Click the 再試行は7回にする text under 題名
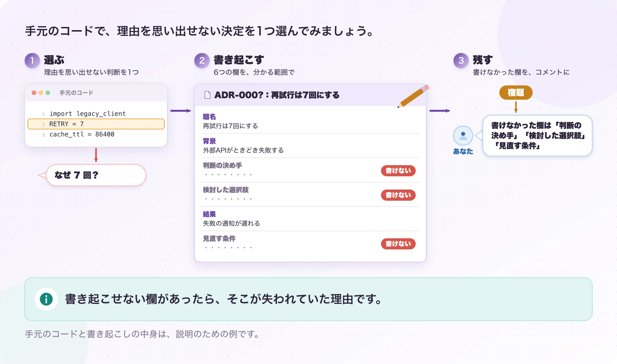Viewport: 617px width, 364px height. point(231,126)
